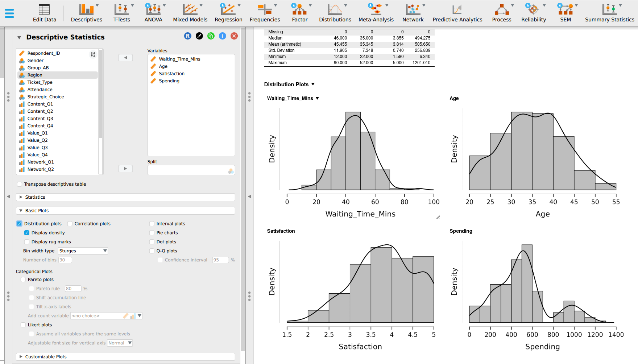
Task: Expand the Statistics section
Action: point(125,197)
